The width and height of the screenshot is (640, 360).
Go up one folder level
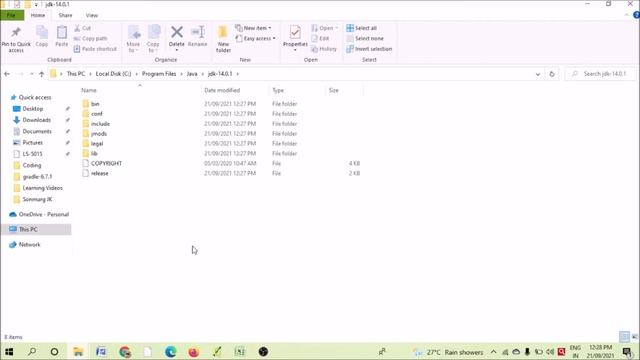41,74
